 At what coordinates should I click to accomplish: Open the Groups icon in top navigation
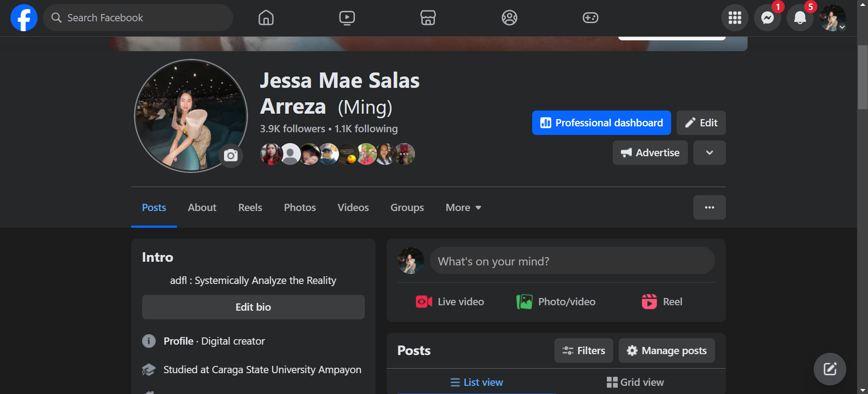coord(509,18)
